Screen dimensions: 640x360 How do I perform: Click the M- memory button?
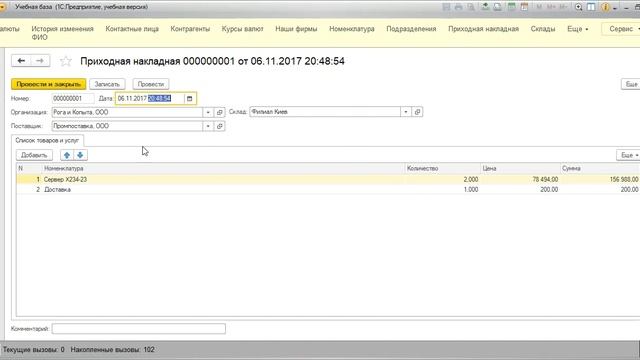(563, 7)
